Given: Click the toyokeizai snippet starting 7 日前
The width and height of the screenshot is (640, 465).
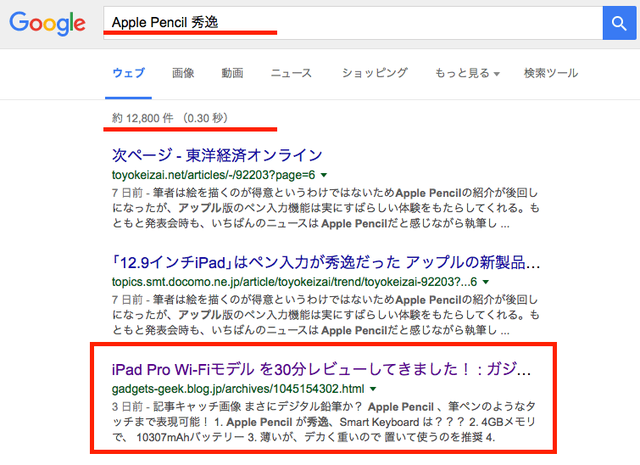Looking at the screenshot, I should tap(326, 208).
